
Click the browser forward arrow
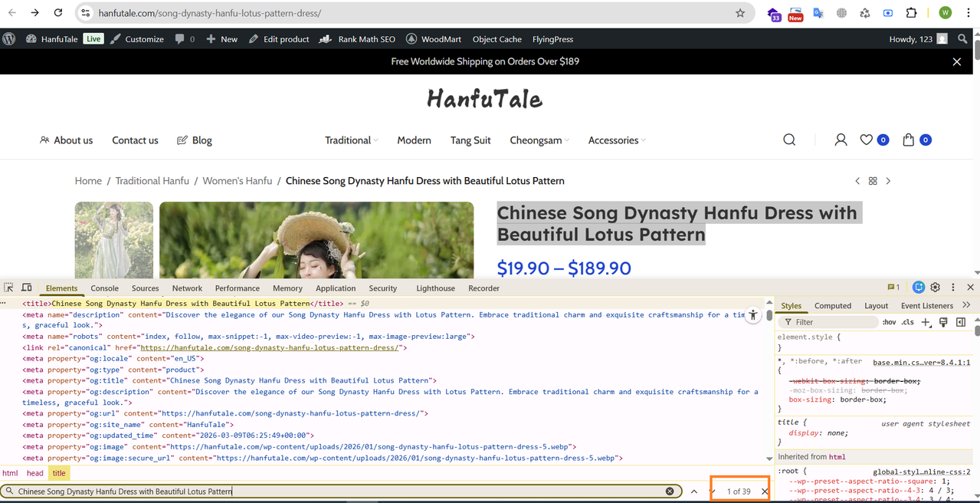(34, 13)
